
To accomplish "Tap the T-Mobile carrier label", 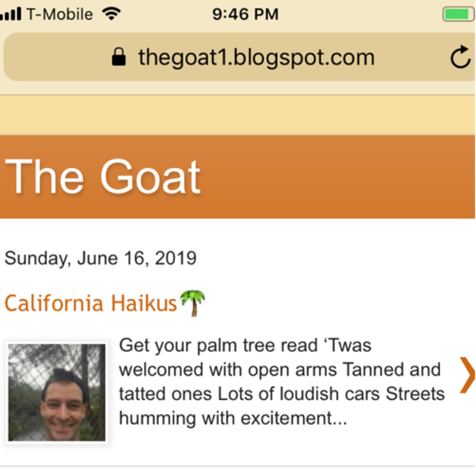I will (60, 14).
